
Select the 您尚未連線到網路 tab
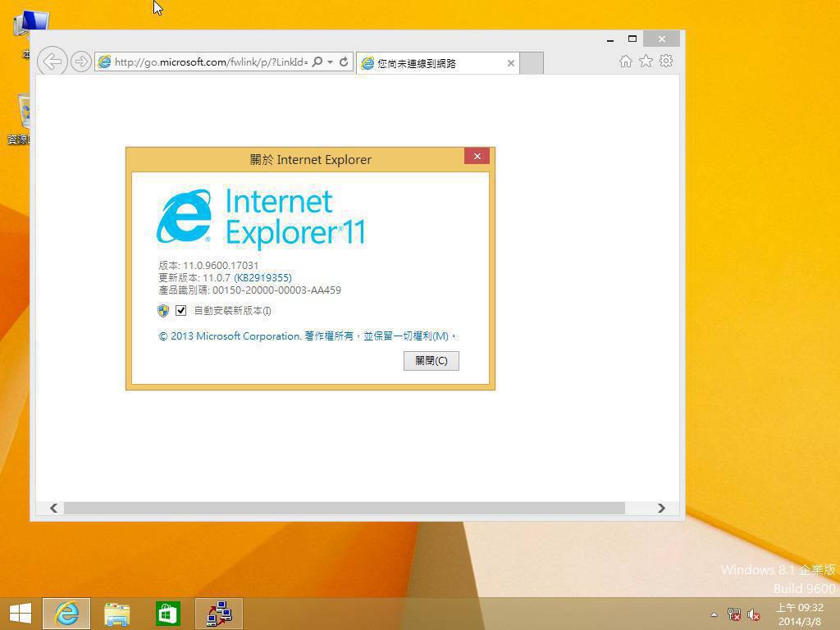tap(438, 63)
